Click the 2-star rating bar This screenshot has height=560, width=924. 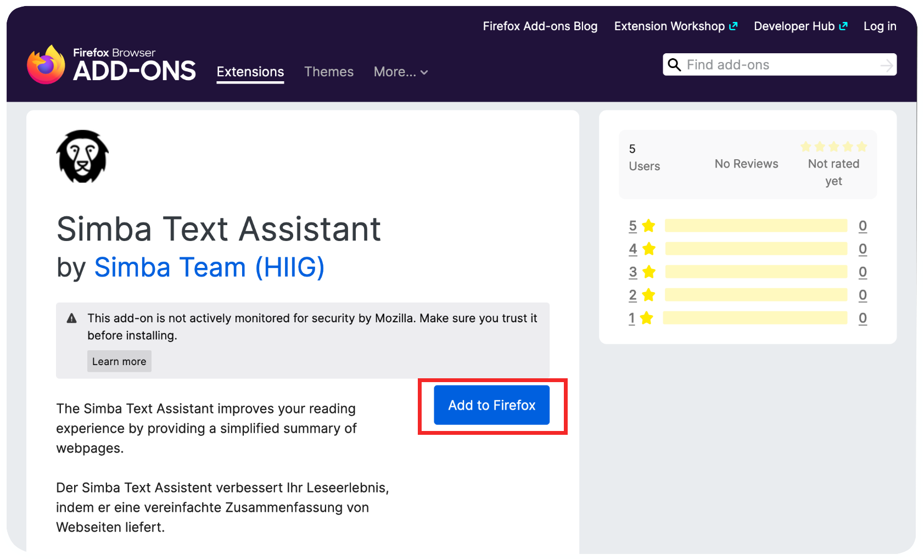(x=755, y=295)
